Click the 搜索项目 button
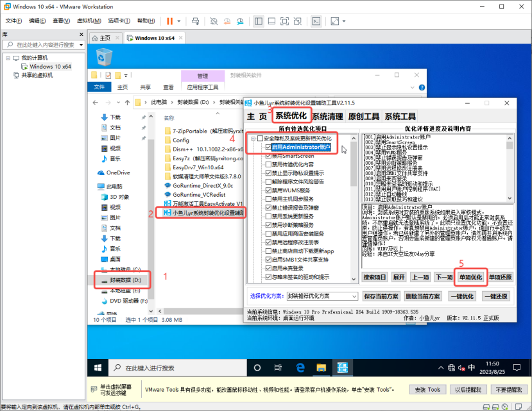This screenshot has width=532, height=411. click(x=375, y=278)
